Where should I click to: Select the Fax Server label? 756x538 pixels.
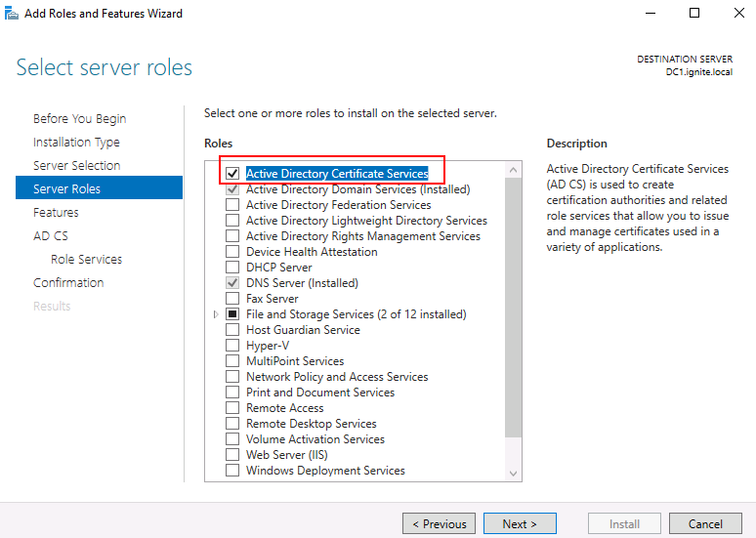[x=273, y=299]
